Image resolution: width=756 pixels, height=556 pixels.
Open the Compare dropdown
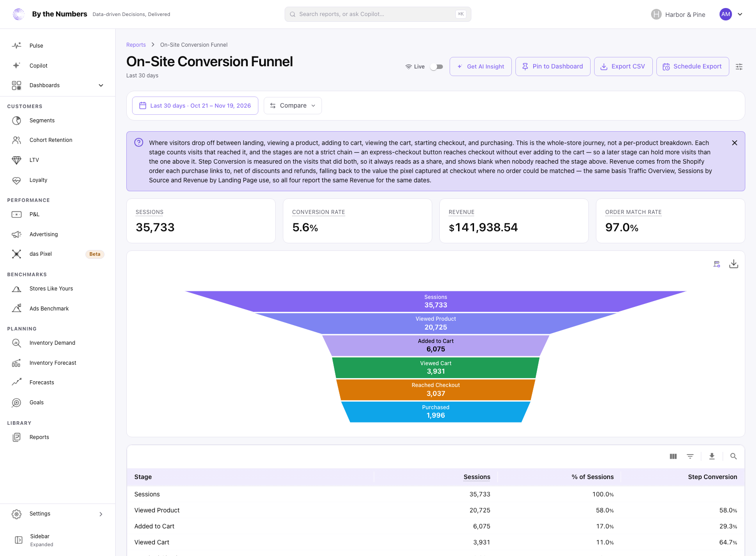point(293,106)
